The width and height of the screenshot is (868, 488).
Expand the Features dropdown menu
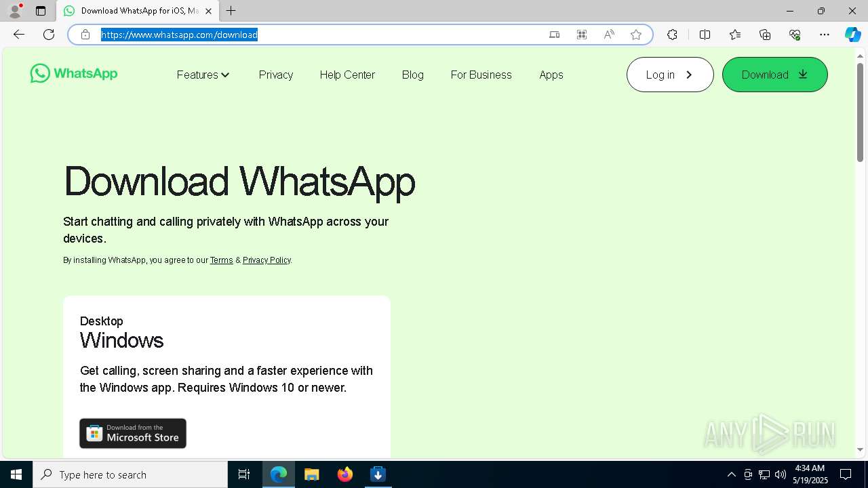203,75
